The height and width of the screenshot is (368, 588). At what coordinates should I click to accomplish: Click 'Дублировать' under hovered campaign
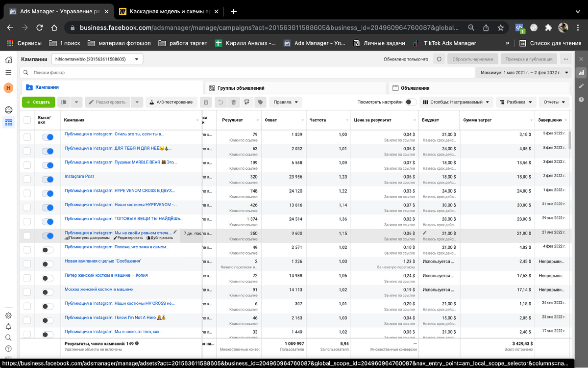click(160, 237)
